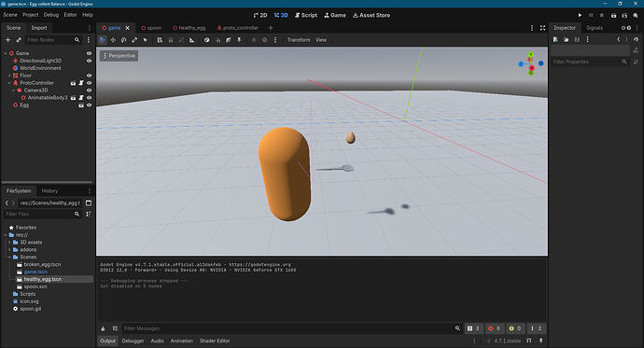The height and width of the screenshot is (348, 644).
Task: Click the Filter Nodes search field
Action: [53, 40]
